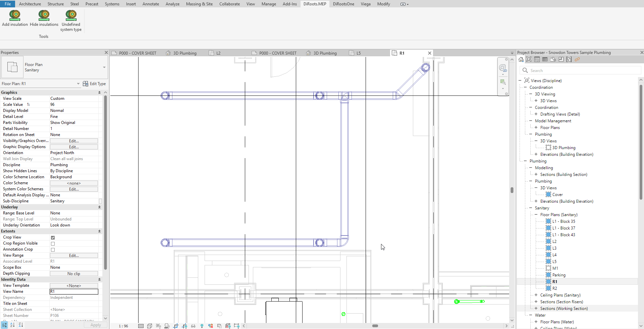Click Temporary Hide/Isolate glasses icon
The image size is (644, 329).
[x=193, y=326]
